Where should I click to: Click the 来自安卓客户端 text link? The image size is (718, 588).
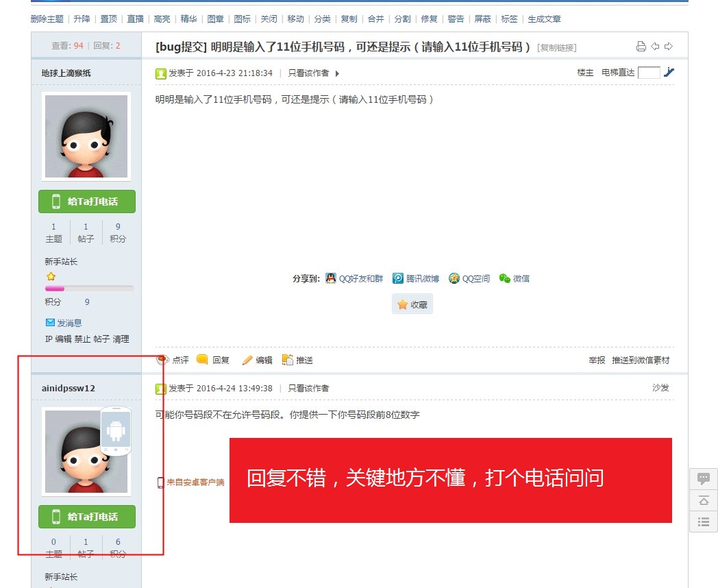coord(195,482)
